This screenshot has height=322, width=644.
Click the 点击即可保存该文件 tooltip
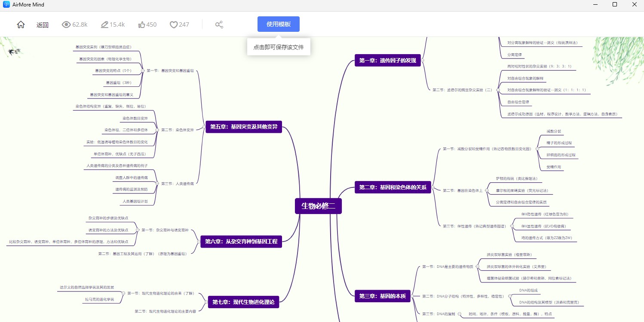(279, 47)
